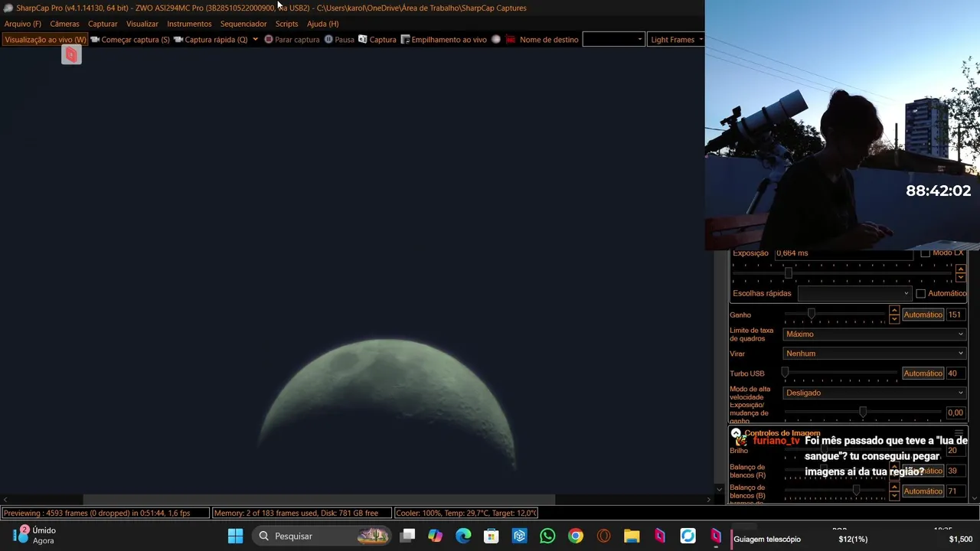Click the Turbo USB value field showing 40
This screenshot has height=551, width=980.
pos(955,373)
